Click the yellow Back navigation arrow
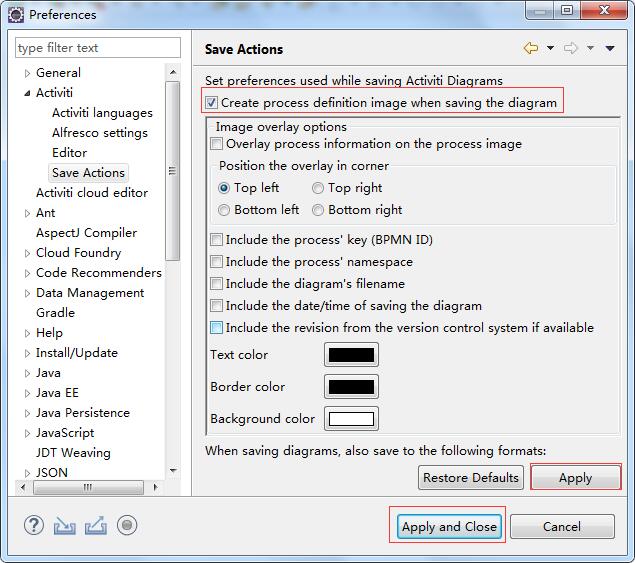 tap(531, 48)
